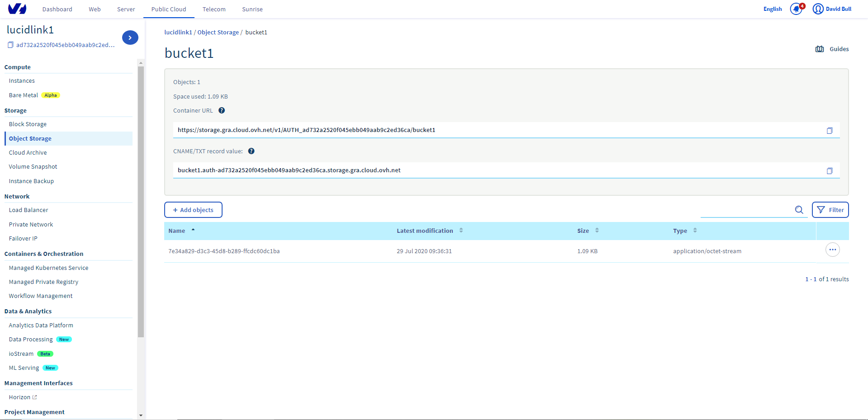Click the search magnifier icon
Image resolution: width=868 pixels, height=420 pixels.
click(x=799, y=210)
